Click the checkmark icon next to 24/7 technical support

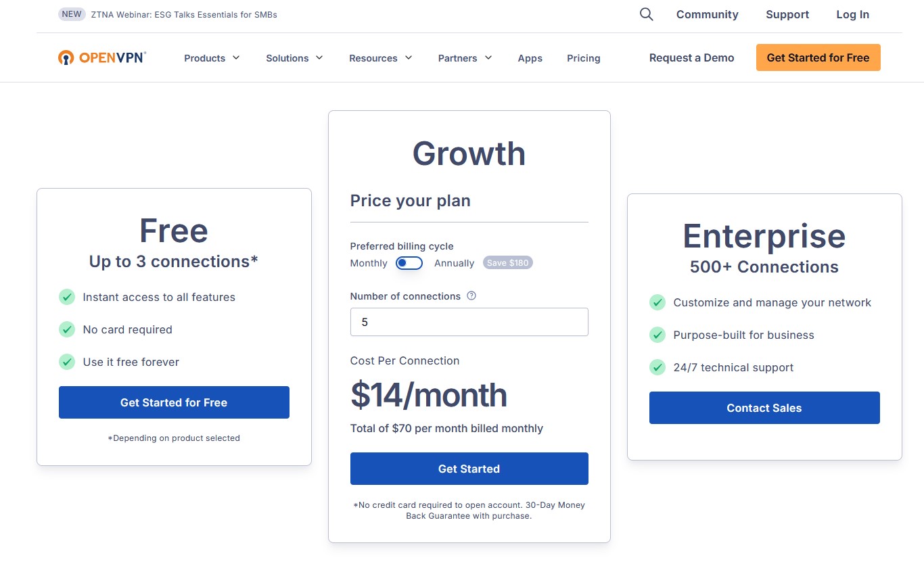[x=657, y=367]
